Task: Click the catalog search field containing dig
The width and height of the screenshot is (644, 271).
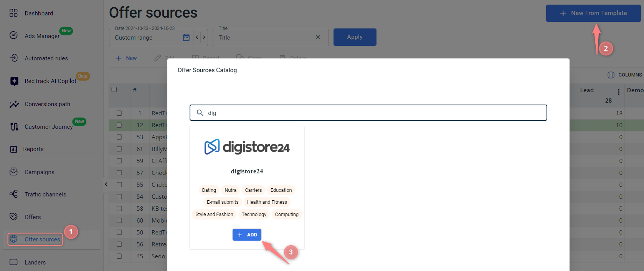Action: pyautogui.click(x=368, y=113)
